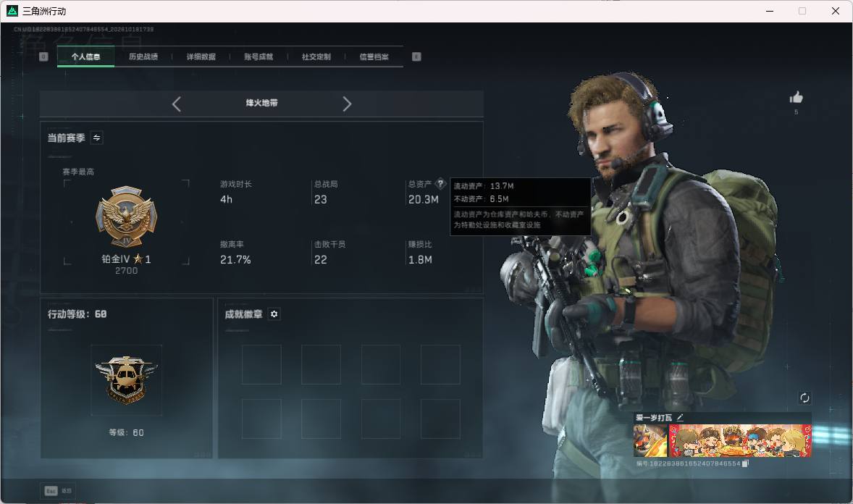Switch to the 账号成就 tab
The width and height of the screenshot is (853, 504).
coord(259,56)
